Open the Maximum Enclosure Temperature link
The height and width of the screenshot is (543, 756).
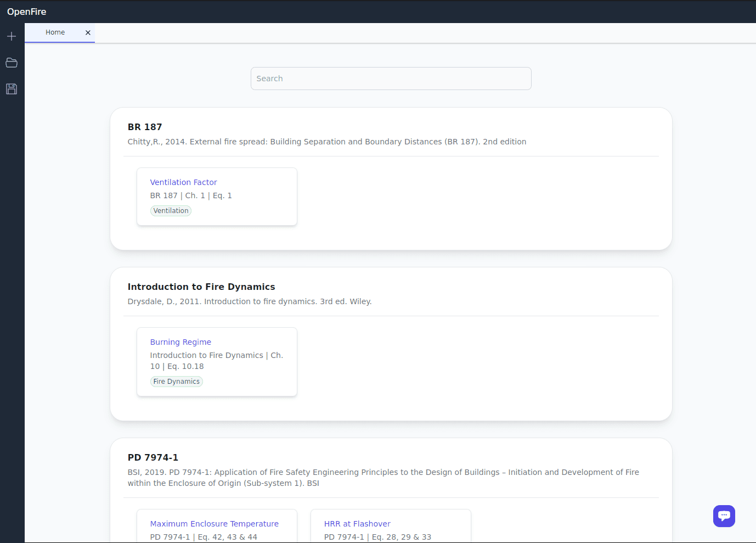(215, 524)
